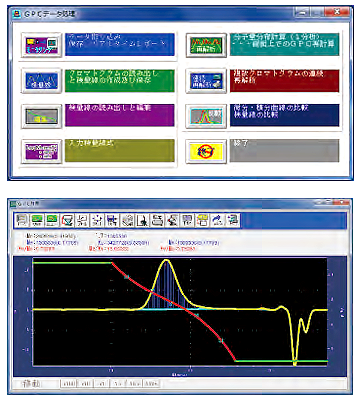Image resolution: width=360 pixels, height=400 pixels.
Task: Click the calibration curve creation icon button
Action: tap(42, 80)
